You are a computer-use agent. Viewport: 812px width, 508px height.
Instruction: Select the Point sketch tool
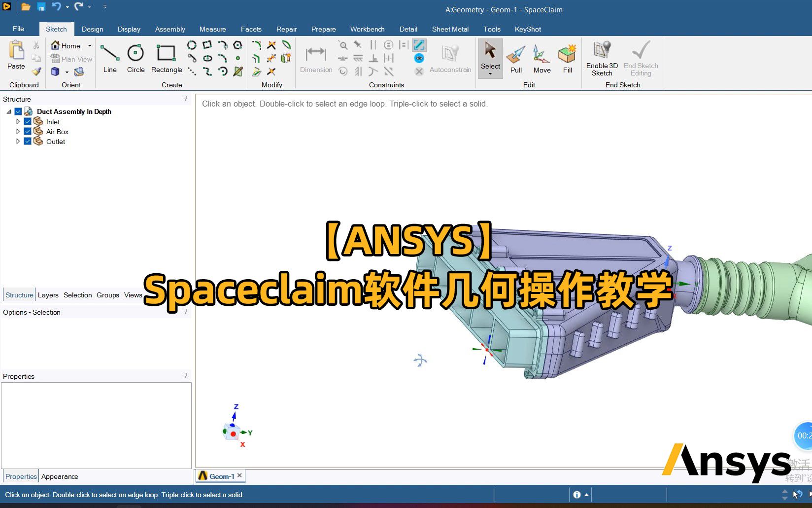[237, 58]
